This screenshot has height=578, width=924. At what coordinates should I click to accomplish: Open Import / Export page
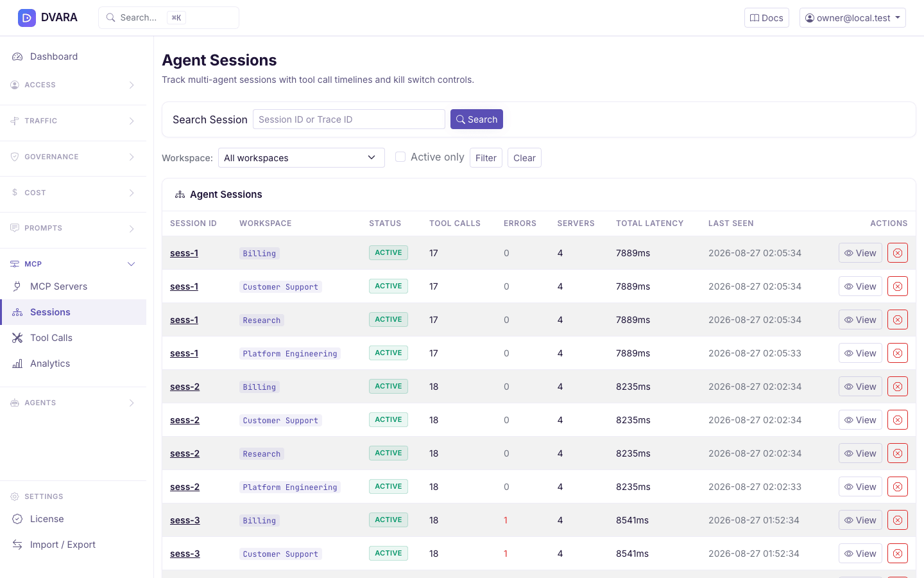pyautogui.click(x=73, y=545)
